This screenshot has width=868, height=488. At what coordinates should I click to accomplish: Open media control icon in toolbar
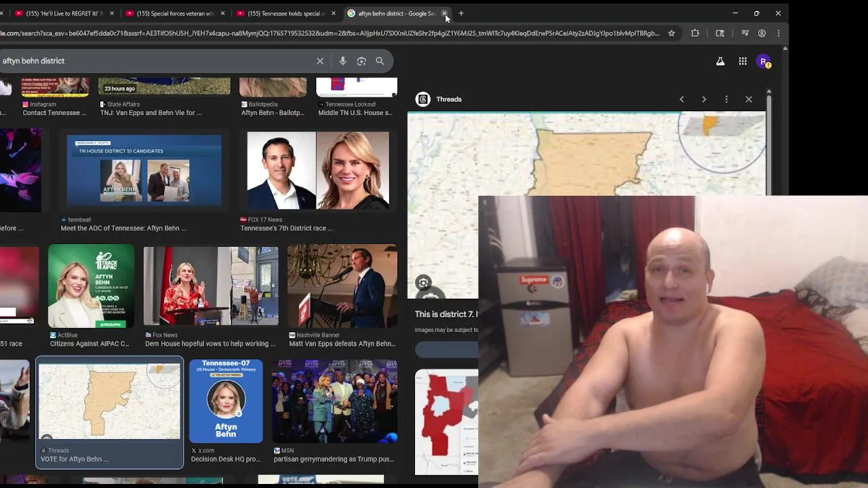[745, 33]
